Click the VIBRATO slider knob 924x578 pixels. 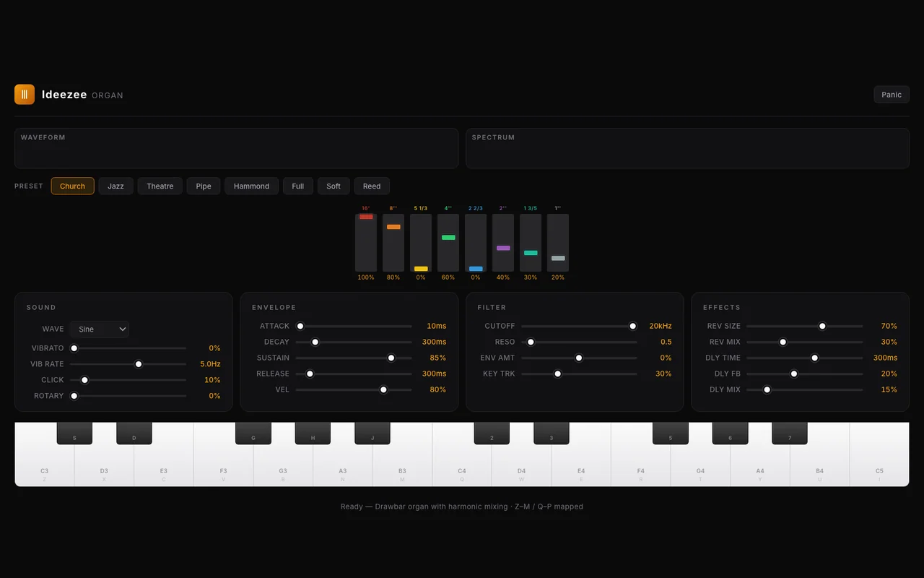[74, 348]
